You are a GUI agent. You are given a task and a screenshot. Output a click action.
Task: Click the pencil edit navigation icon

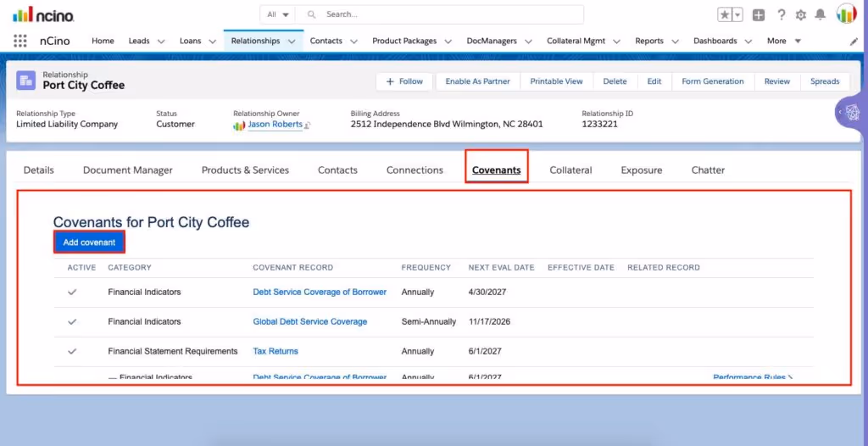[854, 41]
